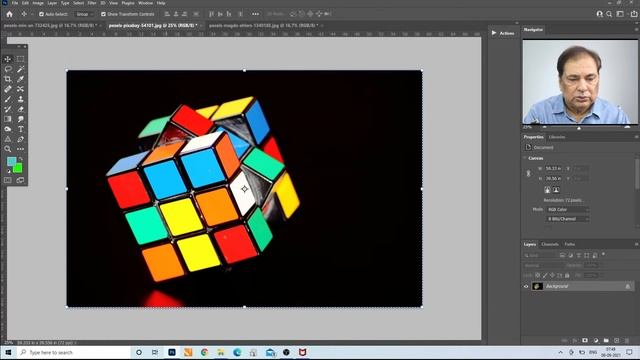This screenshot has width=640, height=360.
Task: Open the Filter menu
Action: coord(92,3)
